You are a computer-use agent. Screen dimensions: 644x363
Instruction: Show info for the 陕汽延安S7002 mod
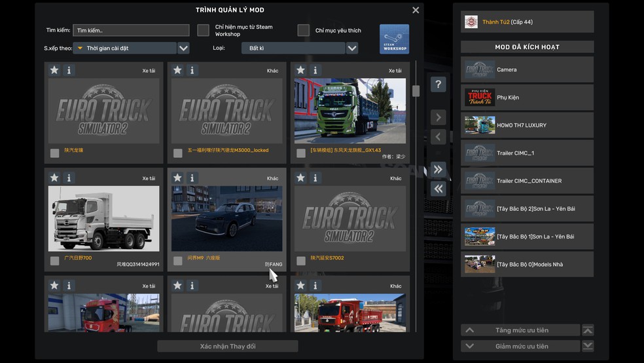point(315,178)
